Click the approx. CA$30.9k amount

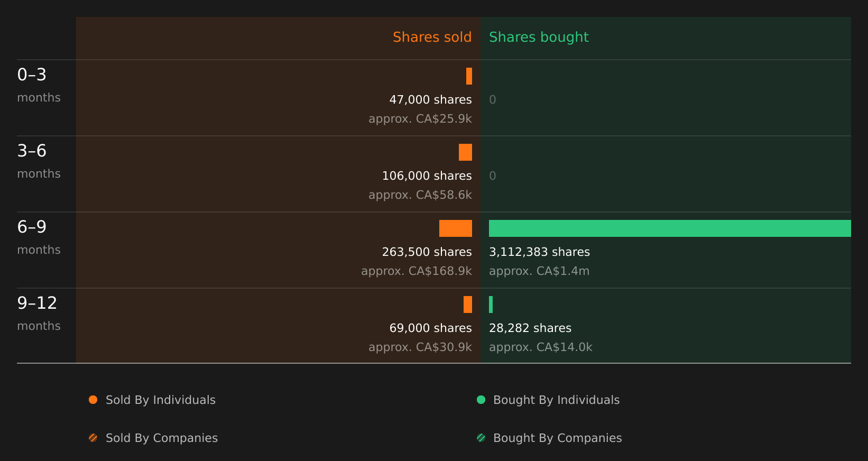pos(420,347)
